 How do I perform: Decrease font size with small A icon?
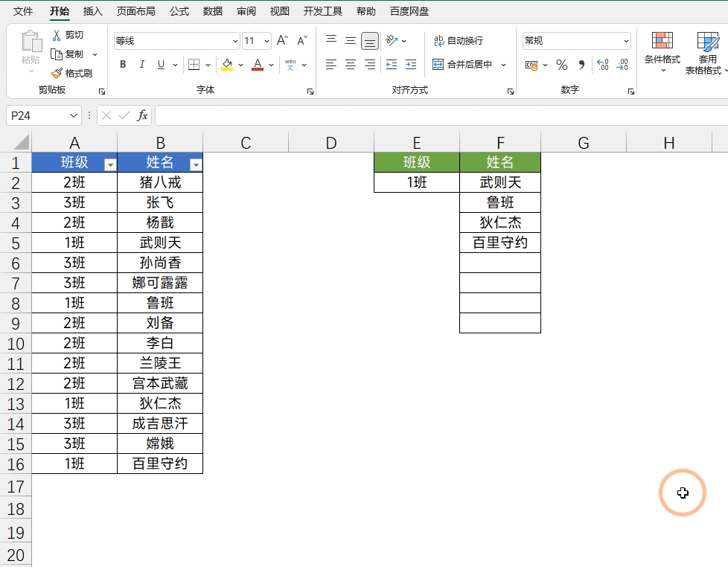pyautogui.click(x=302, y=41)
